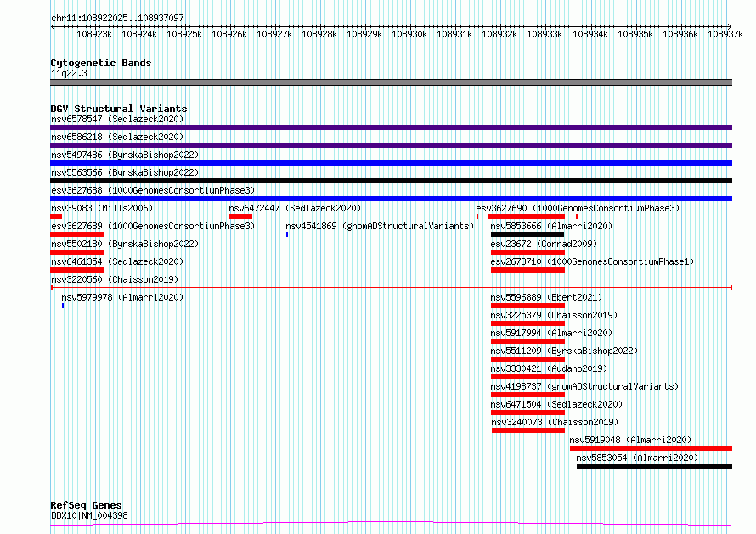Screen dimensions: 756x534
Task: Click the red bar under nsv5596889
Action: coord(528,306)
